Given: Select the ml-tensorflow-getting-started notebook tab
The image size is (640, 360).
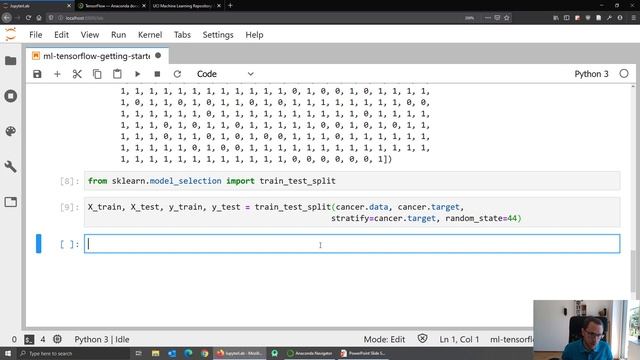Looking at the screenshot, I should pyautogui.click(x=97, y=56).
